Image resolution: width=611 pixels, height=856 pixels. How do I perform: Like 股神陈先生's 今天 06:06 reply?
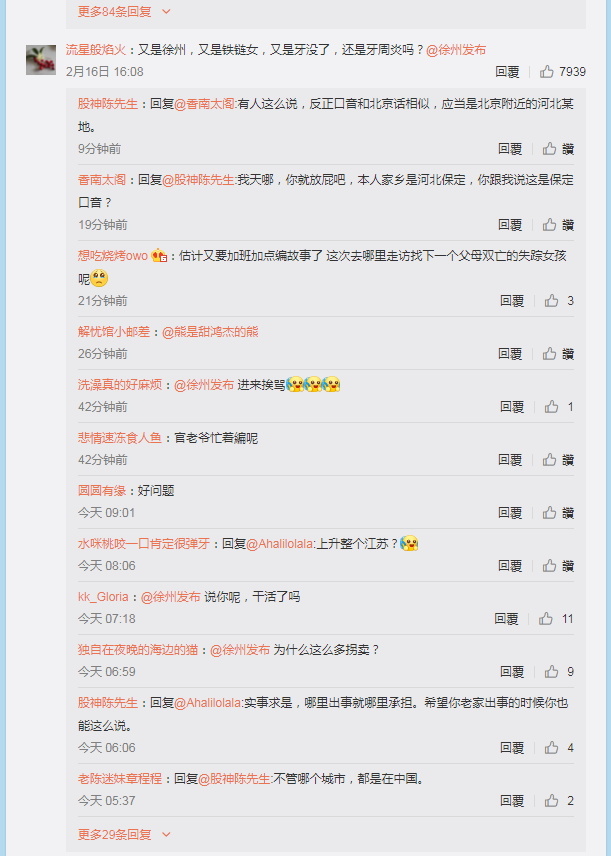click(551, 748)
